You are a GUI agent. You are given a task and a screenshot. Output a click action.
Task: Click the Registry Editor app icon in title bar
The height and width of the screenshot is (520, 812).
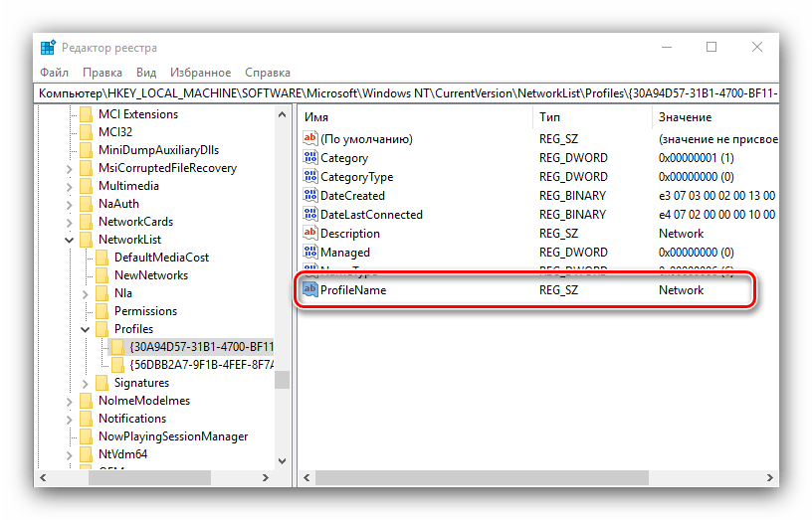tap(48, 48)
